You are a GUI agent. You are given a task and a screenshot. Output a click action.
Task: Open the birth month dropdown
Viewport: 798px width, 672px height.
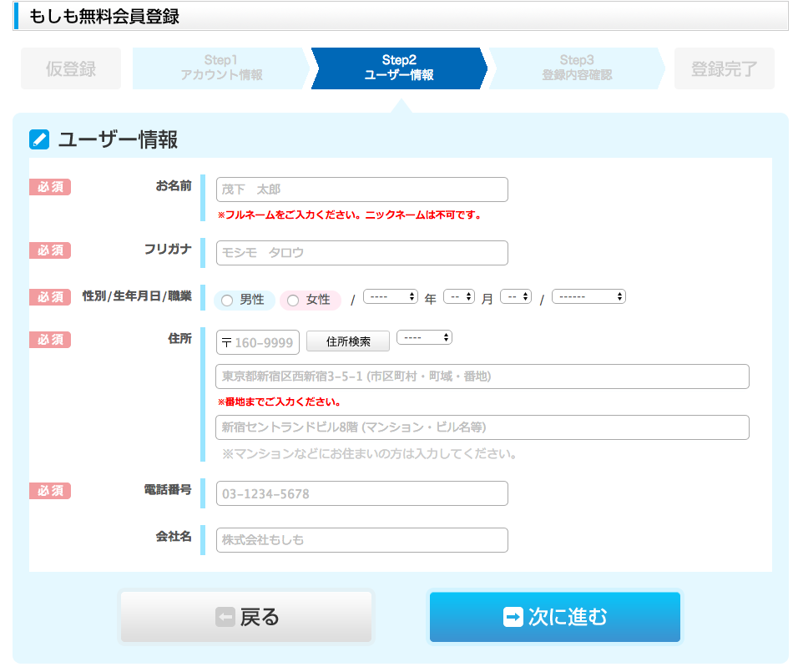(x=459, y=296)
